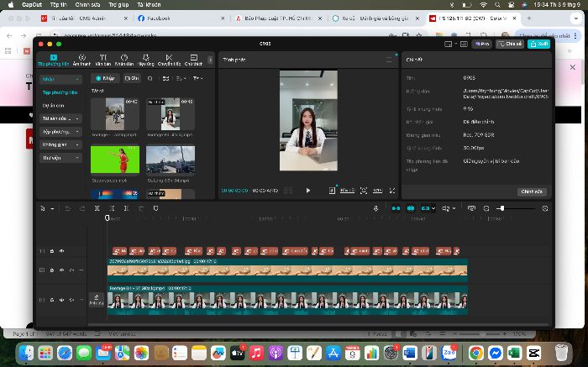The image size is (588, 367).
Task: Open the shortcuts panel icon in title bar
Action: (x=464, y=44)
